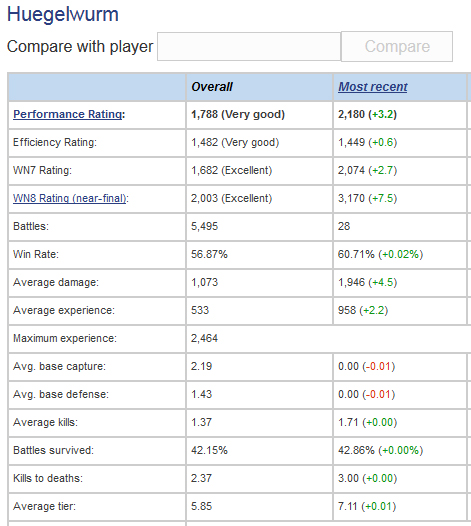Screen dimensions: 471x526
Task: Click the recent Kills to deaths value 3.00
Action: click(x=348, y=478)
